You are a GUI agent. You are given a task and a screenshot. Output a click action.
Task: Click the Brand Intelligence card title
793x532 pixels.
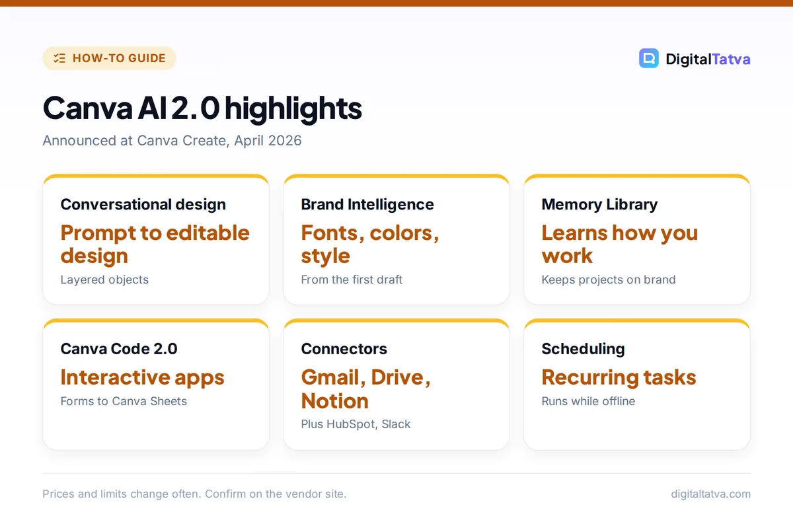pyautogui.click(x=367, y=204)
